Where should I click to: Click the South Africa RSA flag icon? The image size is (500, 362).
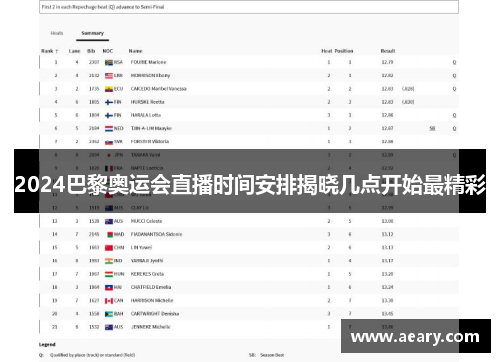point(109,62)
